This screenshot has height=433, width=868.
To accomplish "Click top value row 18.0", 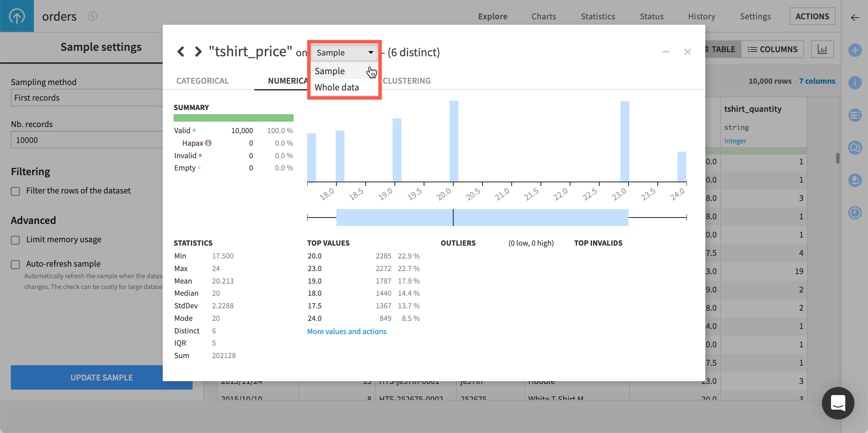I will coord(363,293).
